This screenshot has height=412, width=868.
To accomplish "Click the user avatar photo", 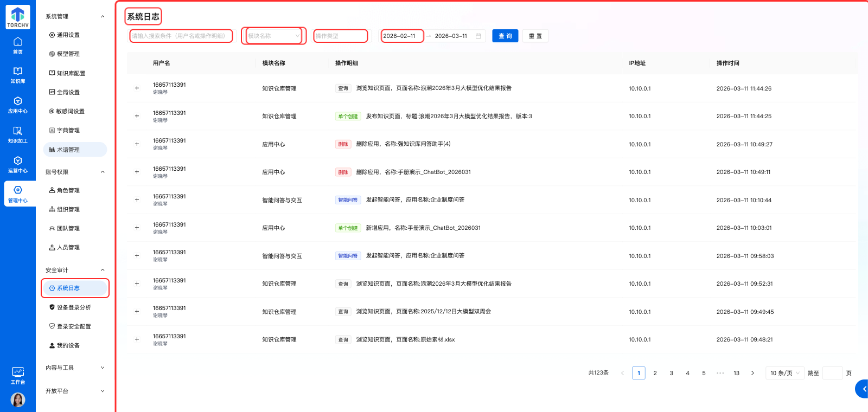I will pyautogui.click(x=18, y=400).
